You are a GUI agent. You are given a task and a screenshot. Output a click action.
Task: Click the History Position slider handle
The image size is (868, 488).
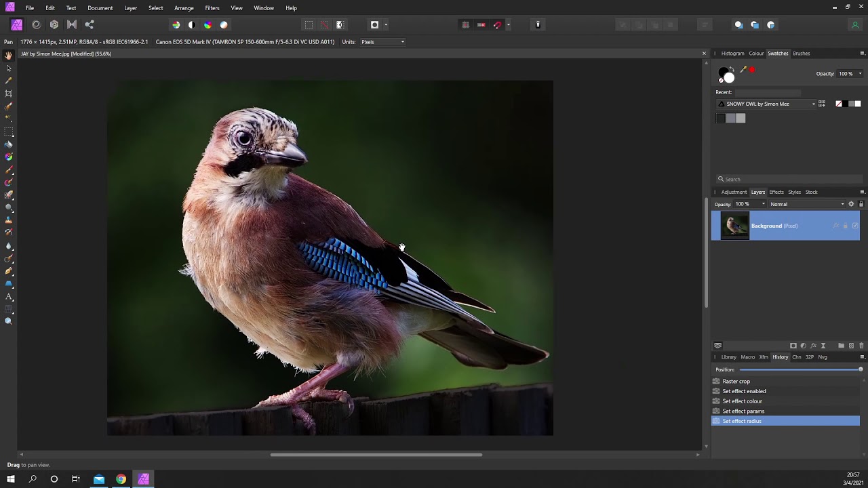(861, 369)
